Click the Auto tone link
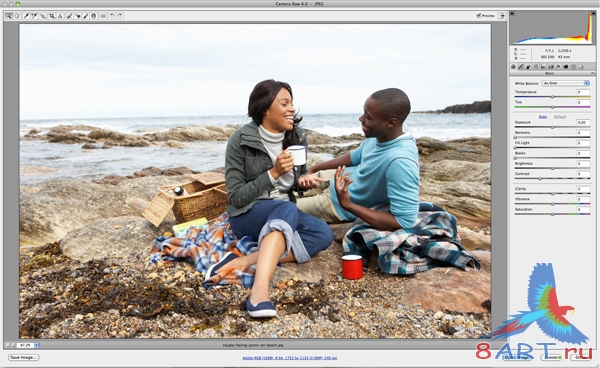The width and height of the screenshot is (600, 368). click(543, 117)
